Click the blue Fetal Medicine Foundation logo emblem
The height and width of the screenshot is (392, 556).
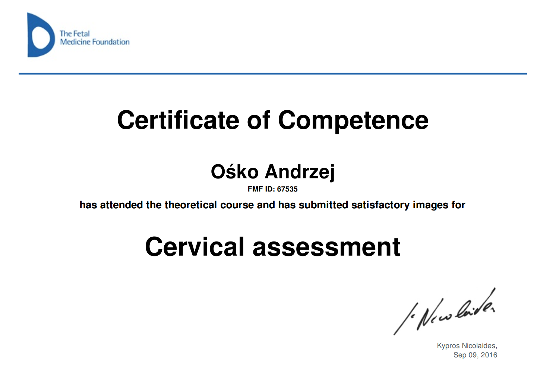[x=40, y=36]
